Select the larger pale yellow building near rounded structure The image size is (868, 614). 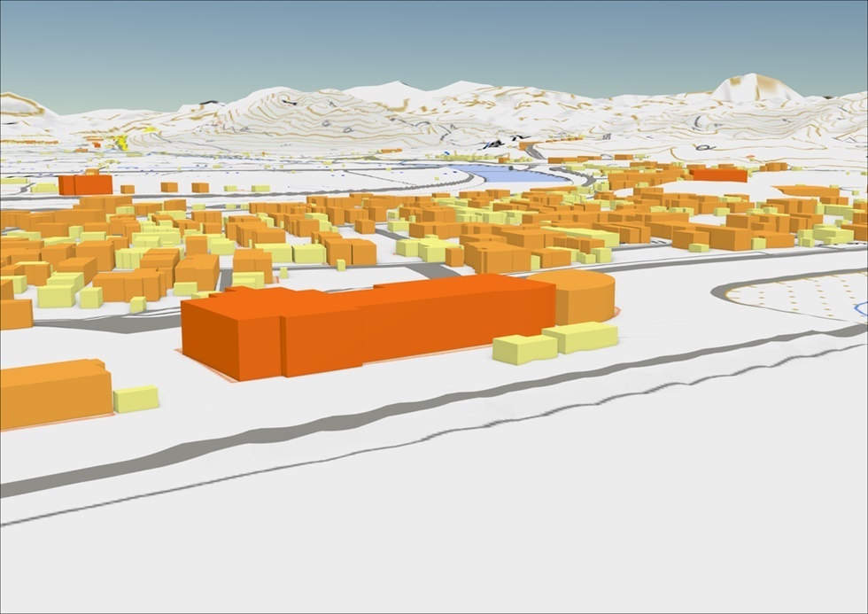581,337
